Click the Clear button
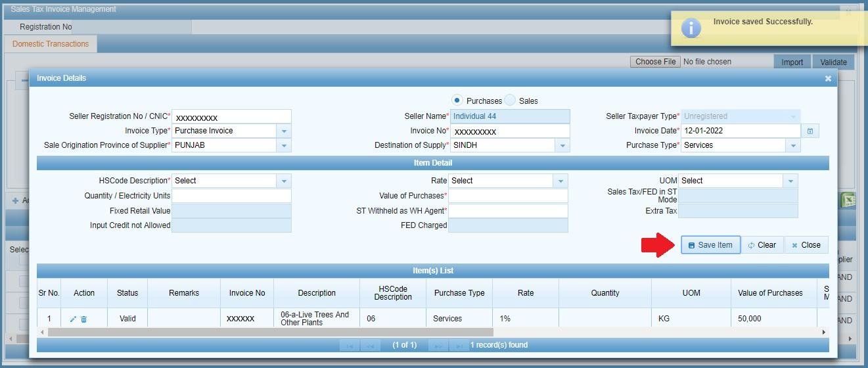The height and width of the screenshot is (368, 868). (762, 245)
